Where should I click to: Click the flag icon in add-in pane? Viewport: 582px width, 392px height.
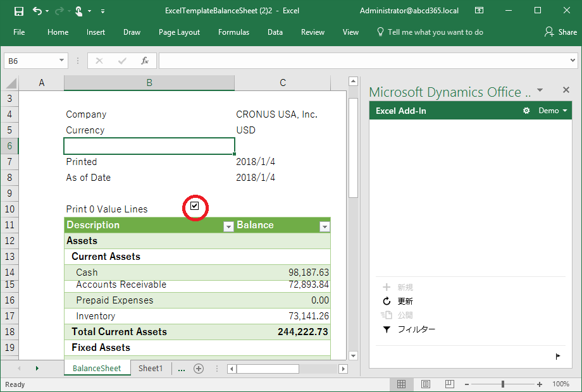pyautogui.click(x=558, y=357)
